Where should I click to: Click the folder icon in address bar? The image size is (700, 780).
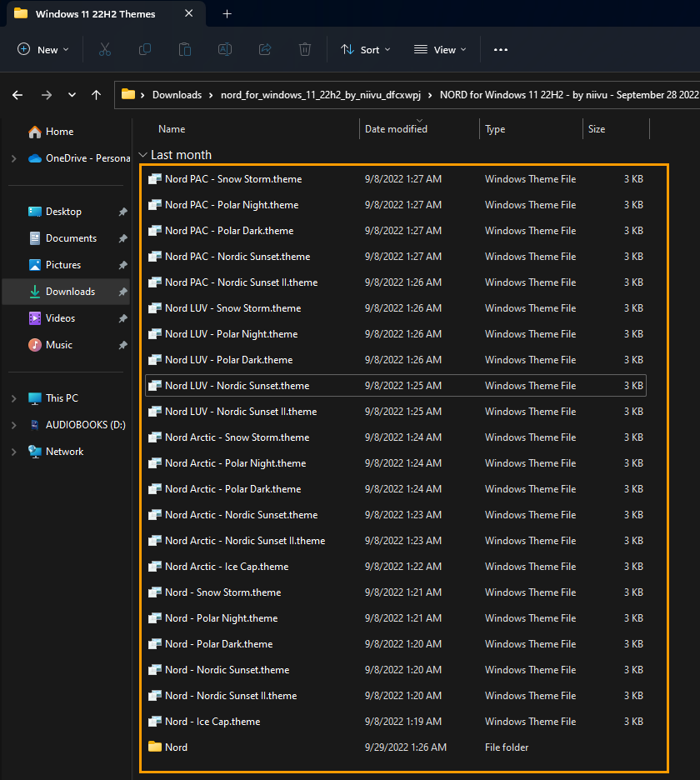[128, 94]
